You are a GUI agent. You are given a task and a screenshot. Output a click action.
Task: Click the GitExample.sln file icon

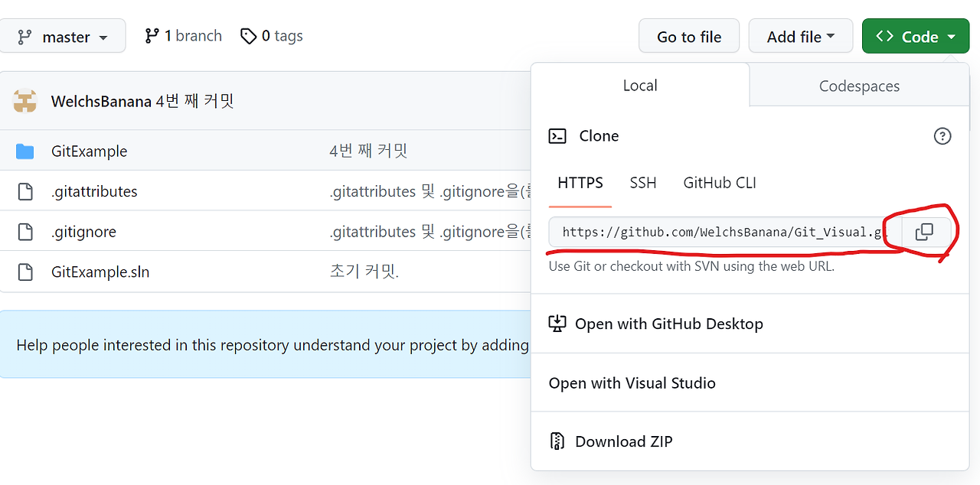[x=25, y=272]
